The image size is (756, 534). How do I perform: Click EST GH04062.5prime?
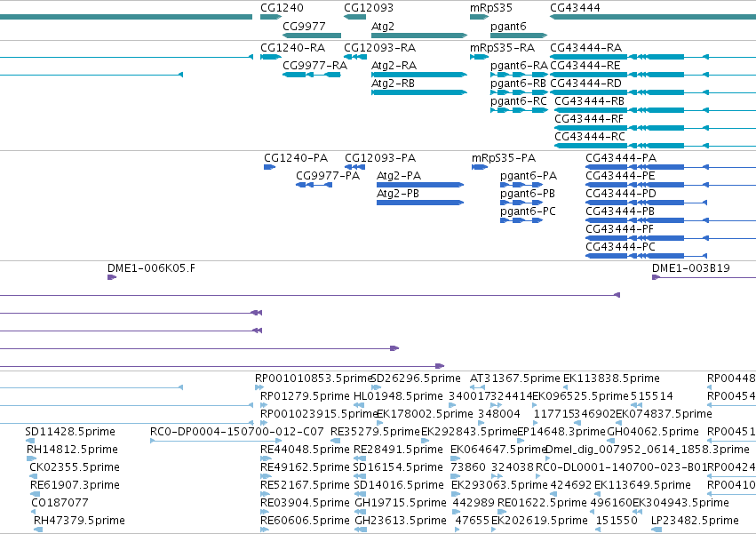tap(653, 432)
